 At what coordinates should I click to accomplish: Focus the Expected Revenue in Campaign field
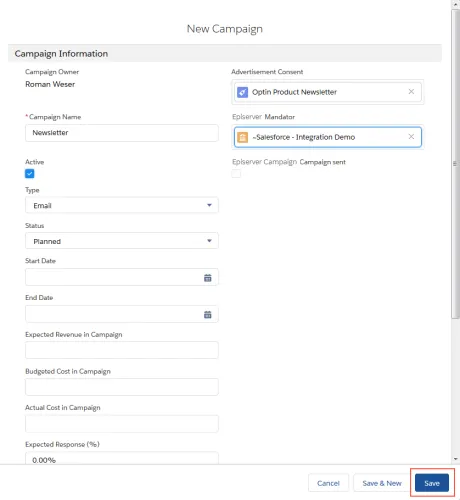point(122,350)
